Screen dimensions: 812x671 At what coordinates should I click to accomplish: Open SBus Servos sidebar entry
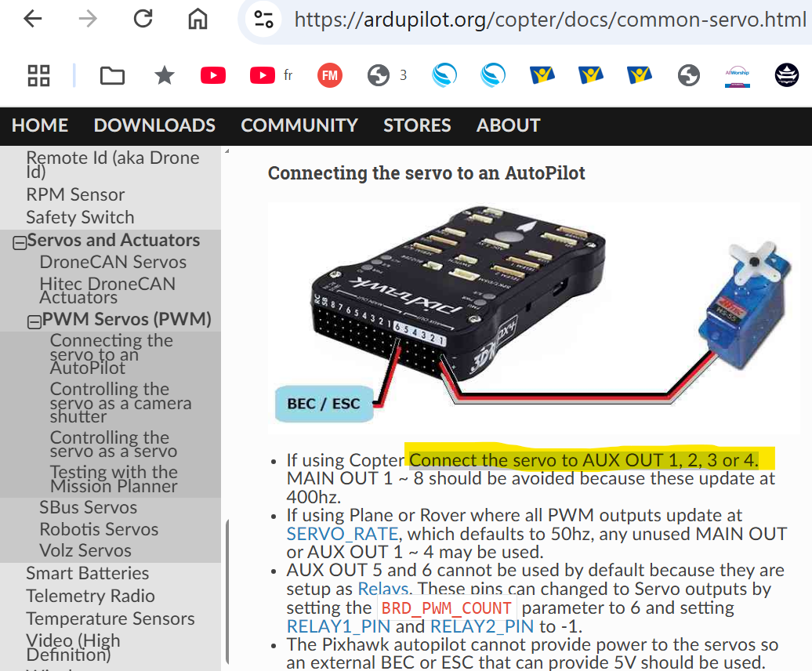coord(88,507)
